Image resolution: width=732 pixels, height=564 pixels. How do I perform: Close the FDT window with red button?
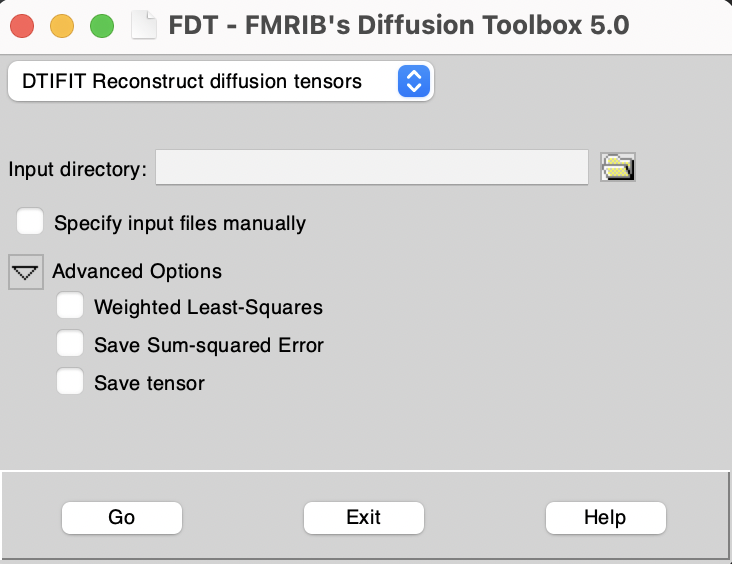pyautogui.click(x=22, y=26)
